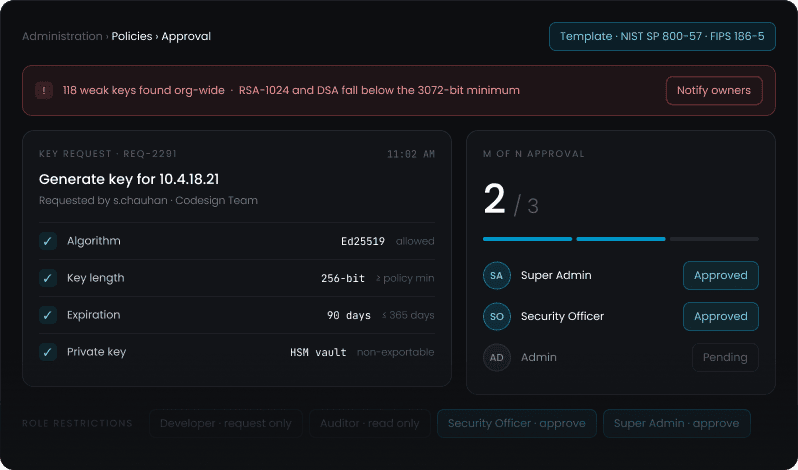The height and width of the screenshot is (470, 798).
Task: Click the first filled approval progress segment
Action: pyautogui.click(x=527, y=239)
